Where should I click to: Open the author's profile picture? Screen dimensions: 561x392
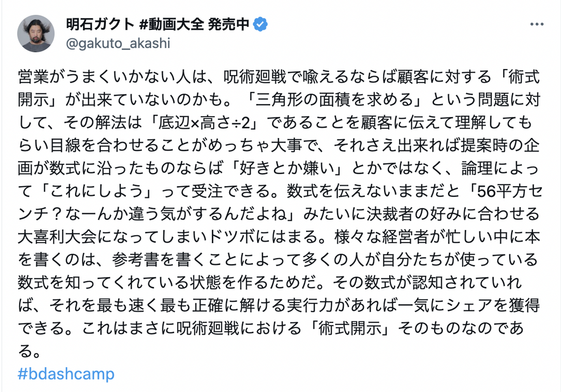pos(36,34)
